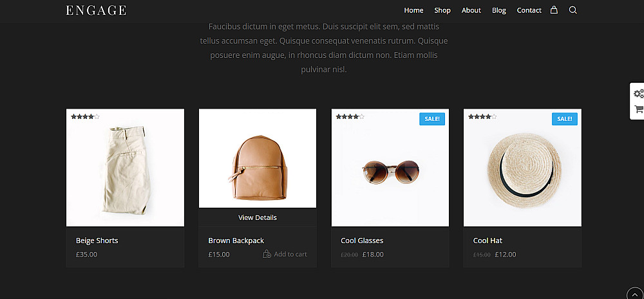The image size is (644, 299).
Task: Open the Blog menu link
Action: [499, 10]
